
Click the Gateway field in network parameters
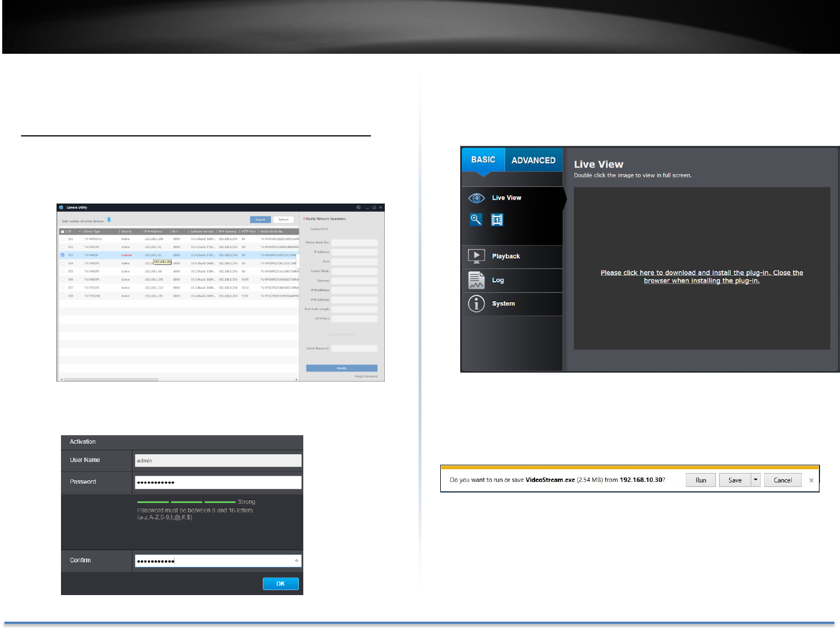pyautogui.click(x=354, y=281)
